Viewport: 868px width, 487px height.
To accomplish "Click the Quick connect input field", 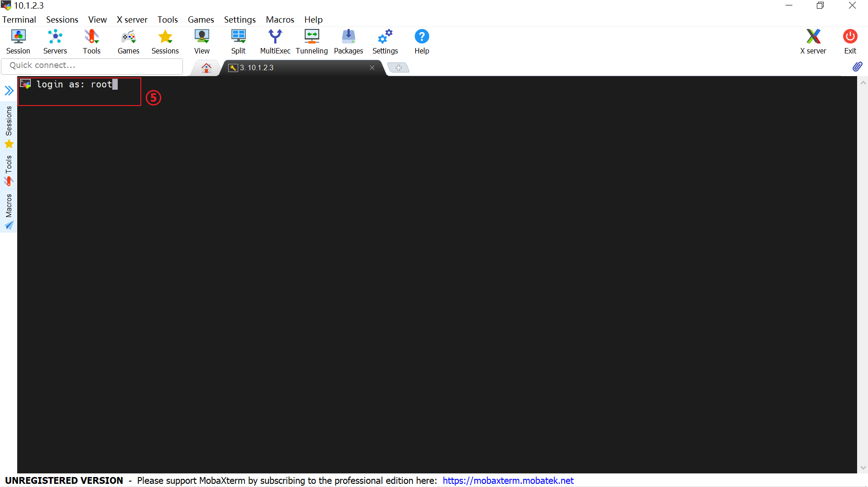I will pyautogui.click(x=92, y=66).
